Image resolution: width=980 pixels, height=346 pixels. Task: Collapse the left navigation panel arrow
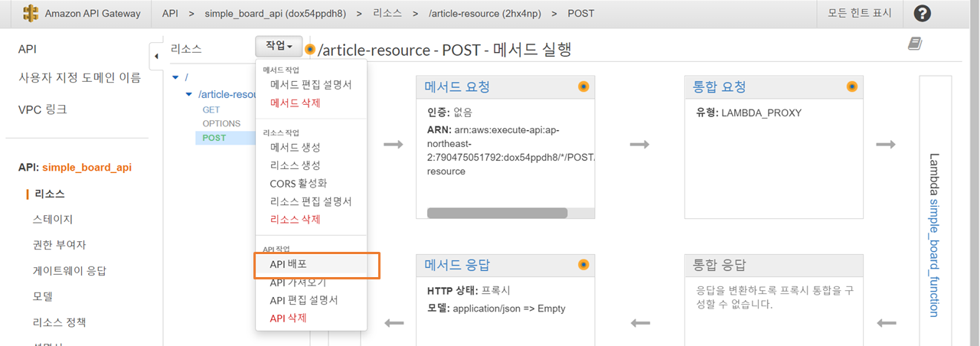[156, 56]
